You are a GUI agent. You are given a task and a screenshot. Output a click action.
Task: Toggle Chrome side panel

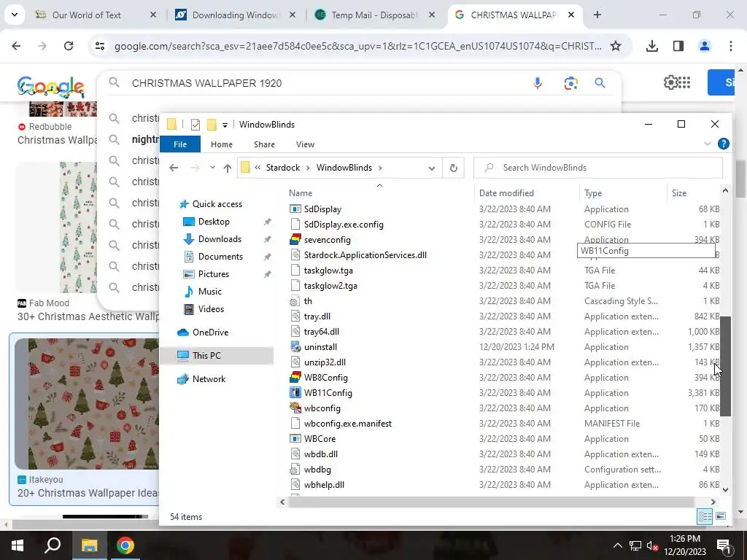678,46
